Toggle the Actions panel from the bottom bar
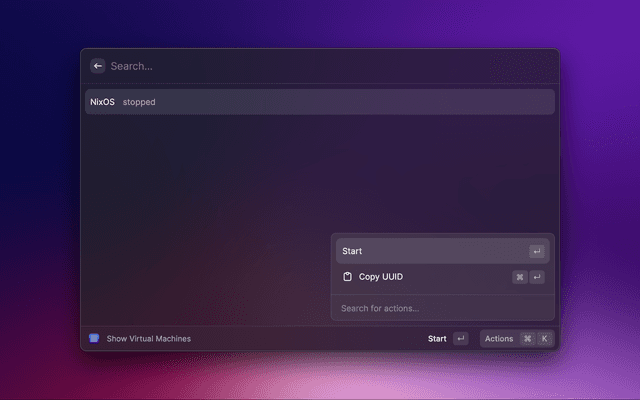 [499, 339]
